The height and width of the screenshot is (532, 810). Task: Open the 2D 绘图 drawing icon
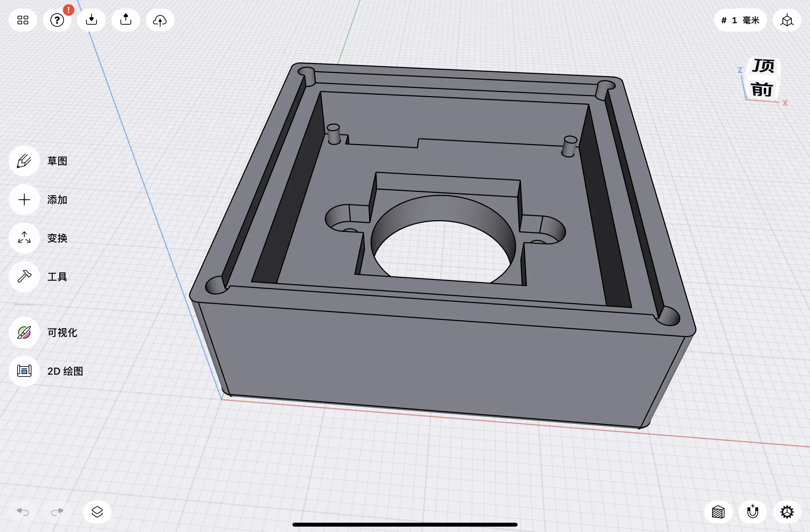[24, 371]
